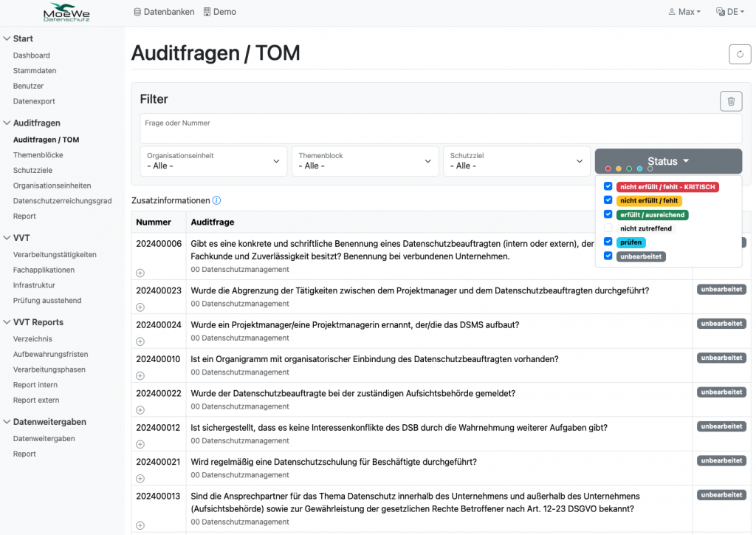Expand the Schutzziel filter dropdown
Image resolution: width=756 pixels, height=535 pixels.
pyautogui.click(x=515, y=161)
